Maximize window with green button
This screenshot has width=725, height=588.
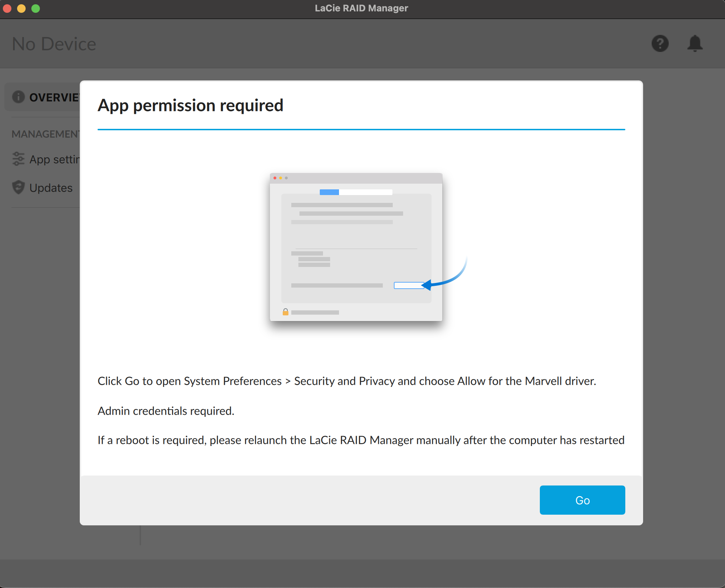pos(36,8)
